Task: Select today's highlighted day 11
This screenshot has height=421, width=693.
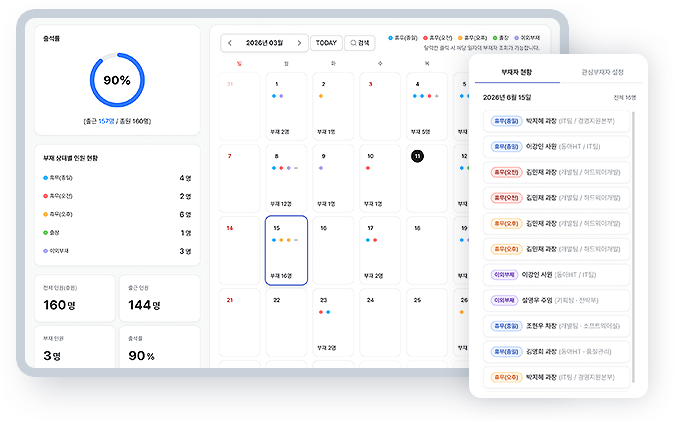Action: (x=417, y=156)
